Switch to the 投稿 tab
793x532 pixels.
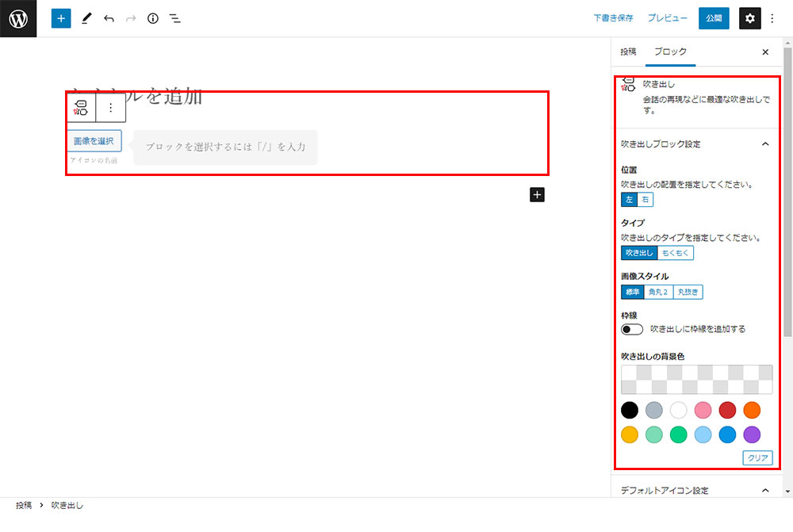pyautogui.click(x=628, y=52)
